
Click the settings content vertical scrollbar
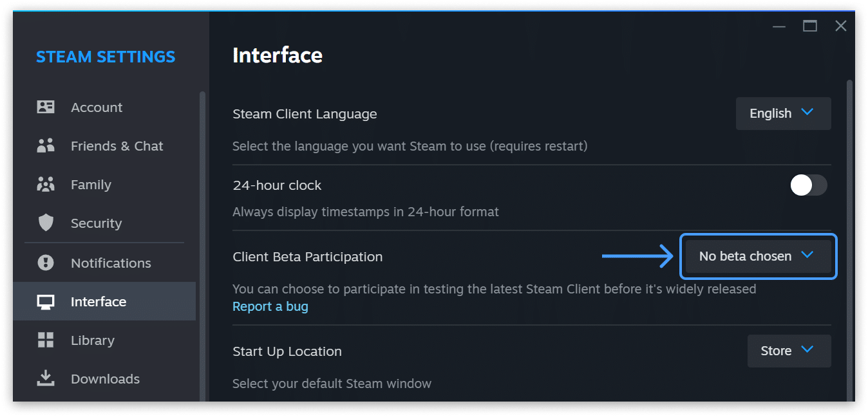(849, 239)
